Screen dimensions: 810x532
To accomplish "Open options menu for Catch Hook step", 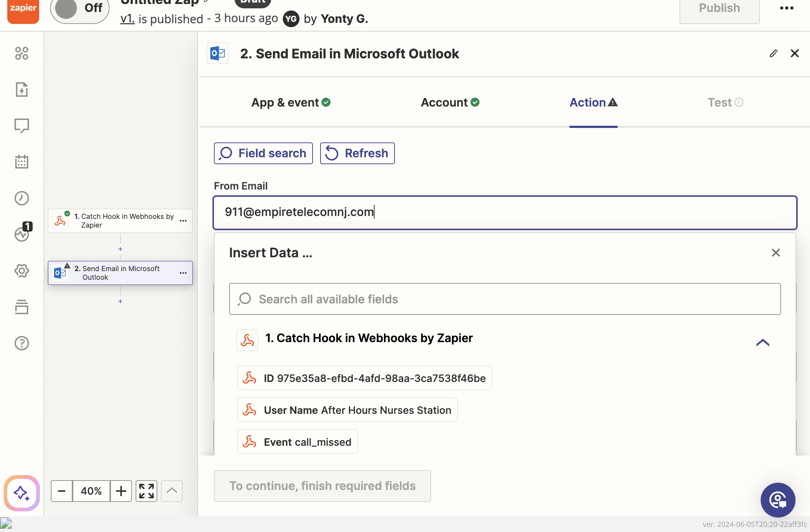I will coord(183,221).
